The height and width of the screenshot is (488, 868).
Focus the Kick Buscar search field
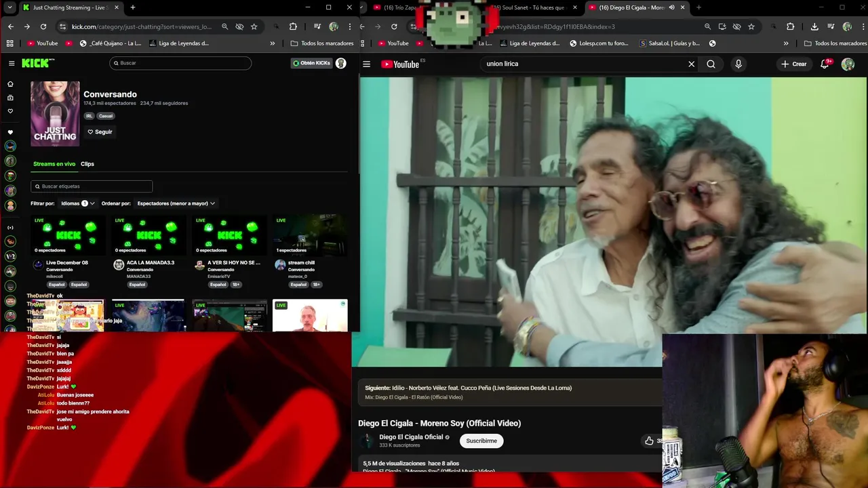[180, 63]
